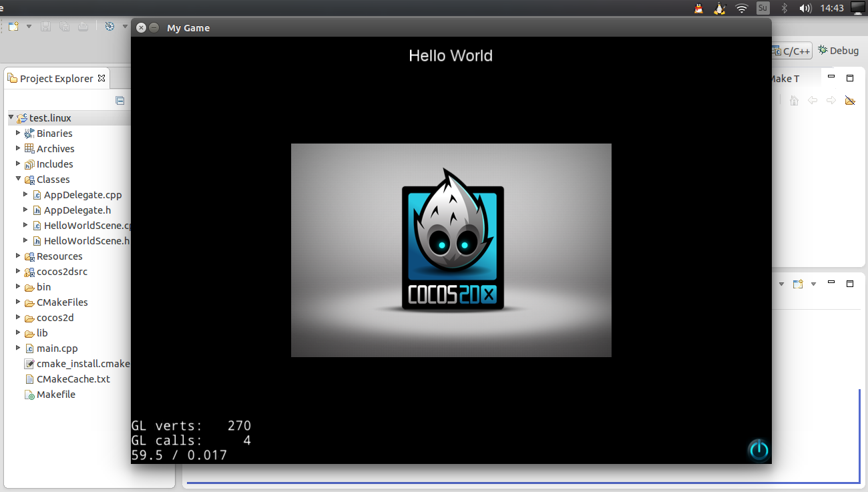
Task: Open the dropdown beside the build icon
Action: (x=125, y=27)
